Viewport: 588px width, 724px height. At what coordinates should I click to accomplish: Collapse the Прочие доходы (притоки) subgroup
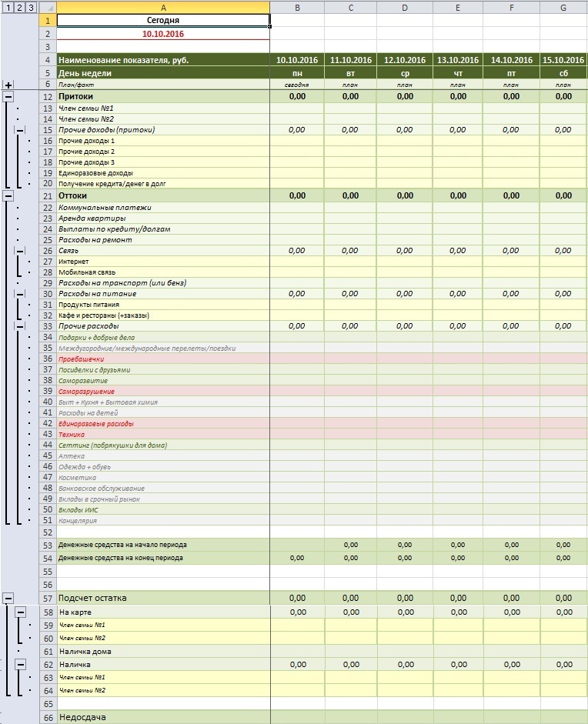20,130
